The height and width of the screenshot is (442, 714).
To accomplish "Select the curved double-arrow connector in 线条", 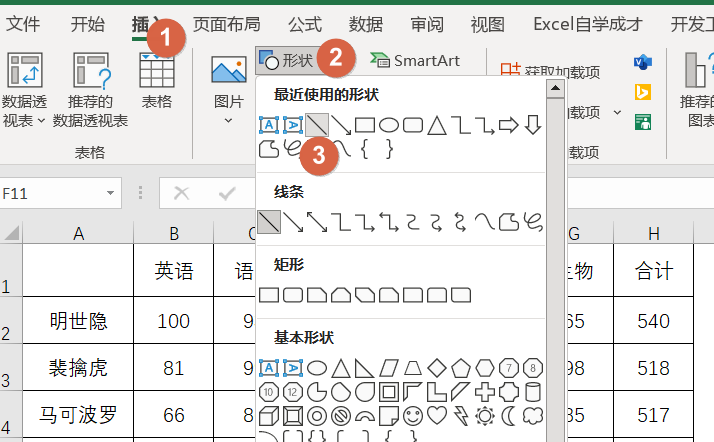I will (x=460, y=222).
